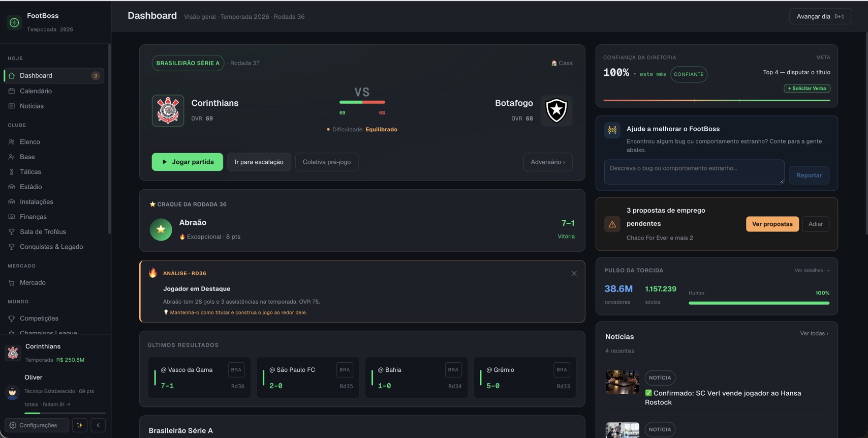Click the warning triangle icon on job proposals

pyautogui.click(x=612, y=224)
